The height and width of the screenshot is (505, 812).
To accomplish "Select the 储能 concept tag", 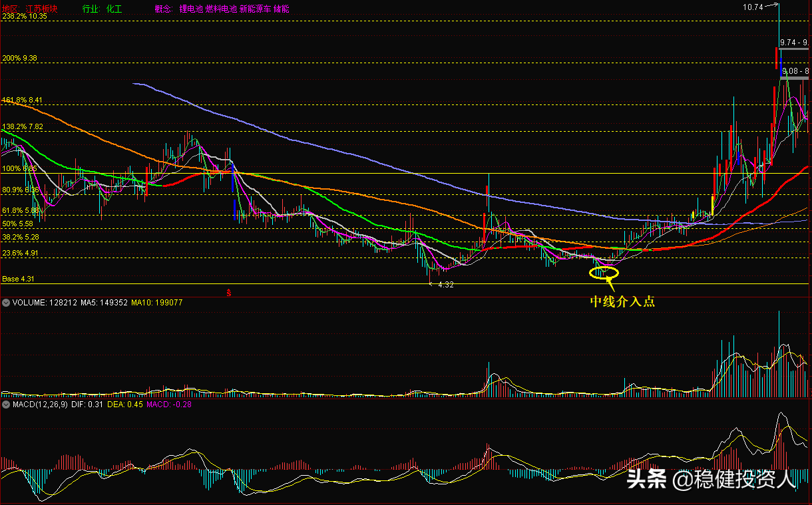I will [x=281, y=9].
